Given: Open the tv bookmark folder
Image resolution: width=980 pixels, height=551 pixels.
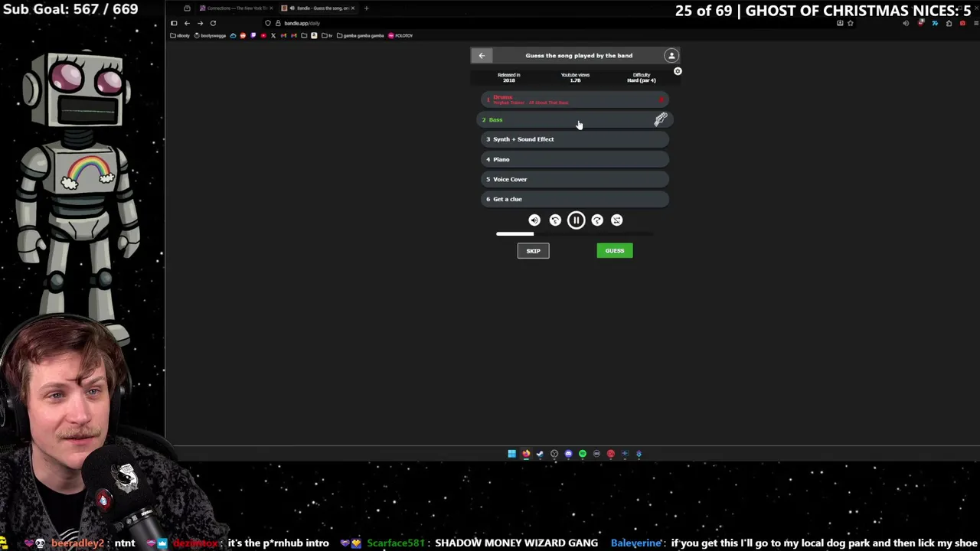Looking at the screenshot, I should pyautogui.click(x=327, y=35).
